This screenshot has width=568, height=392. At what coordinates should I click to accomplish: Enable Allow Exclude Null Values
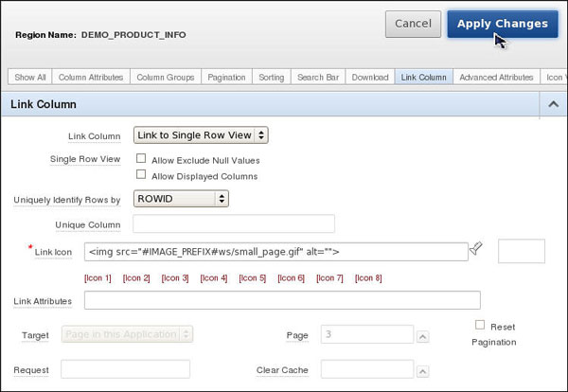[141, 159]
